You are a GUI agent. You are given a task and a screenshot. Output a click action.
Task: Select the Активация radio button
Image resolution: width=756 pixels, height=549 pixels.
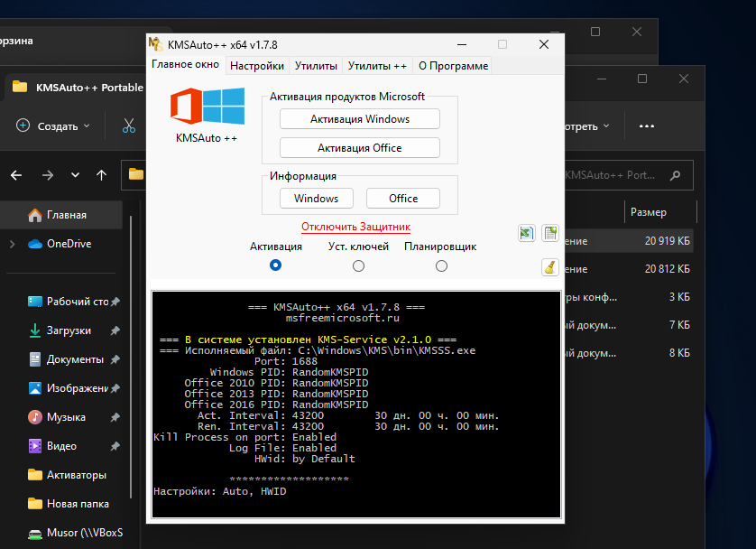pyautogui.click(x=275, y=265)
